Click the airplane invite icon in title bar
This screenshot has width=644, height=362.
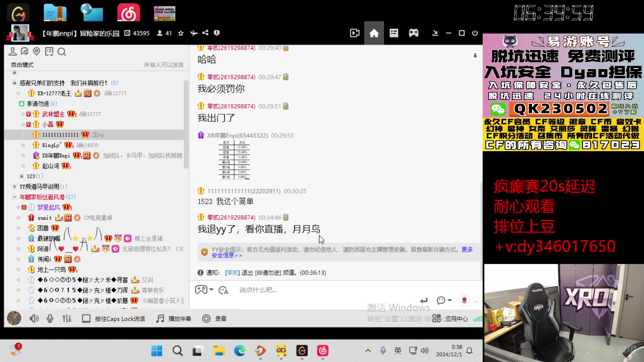point(194,33)
